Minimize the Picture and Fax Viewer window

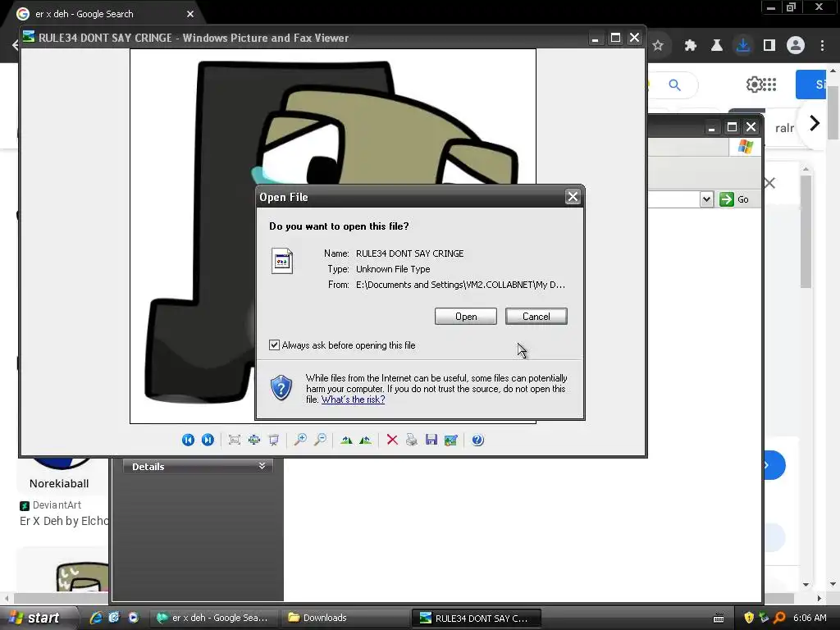[596, 38]
